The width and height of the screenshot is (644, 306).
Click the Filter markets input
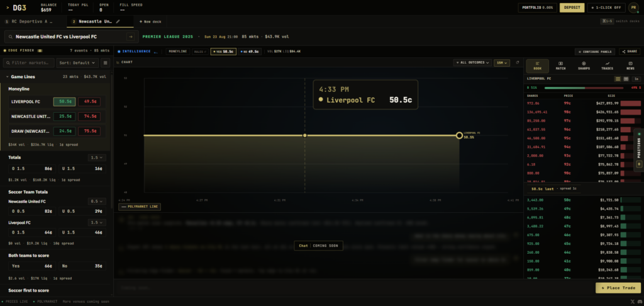pyautogui.click(x=29, y=62)
